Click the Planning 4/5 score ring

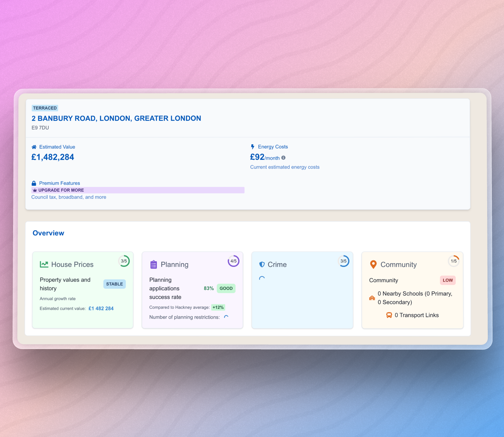(x=234, y=261)
